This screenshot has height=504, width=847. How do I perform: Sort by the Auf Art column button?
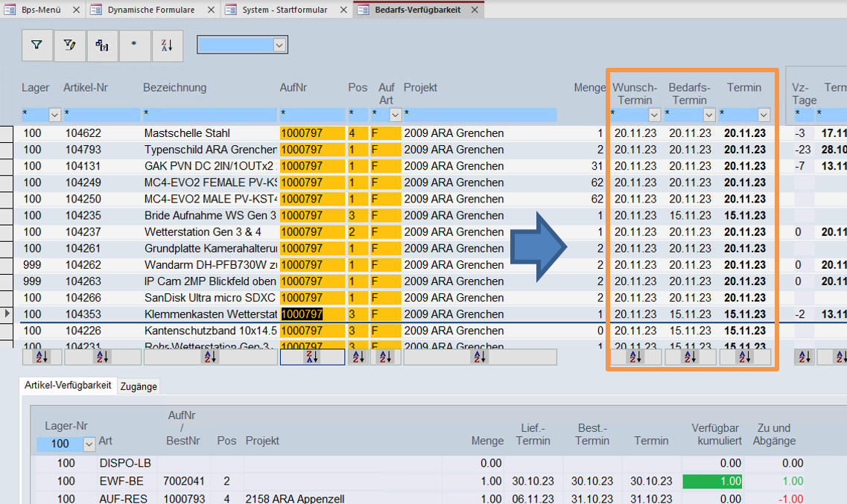(386, 357)
